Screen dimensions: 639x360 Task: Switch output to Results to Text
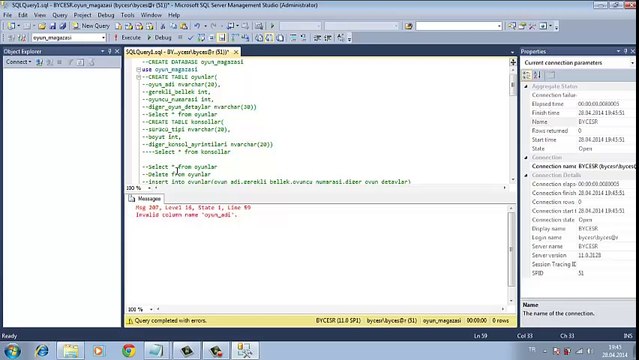click(259, 38)
